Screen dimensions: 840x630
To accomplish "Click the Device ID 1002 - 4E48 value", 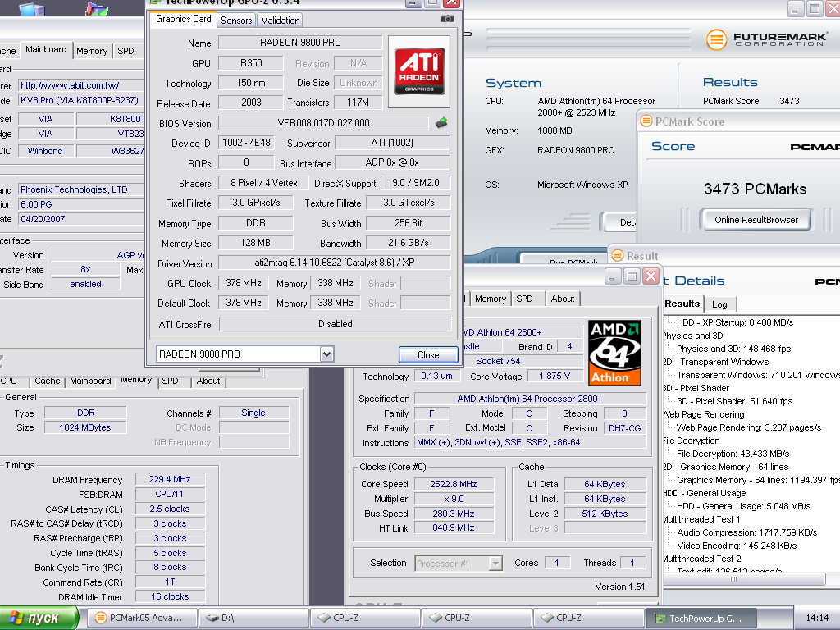I will [x=246, y=143].
